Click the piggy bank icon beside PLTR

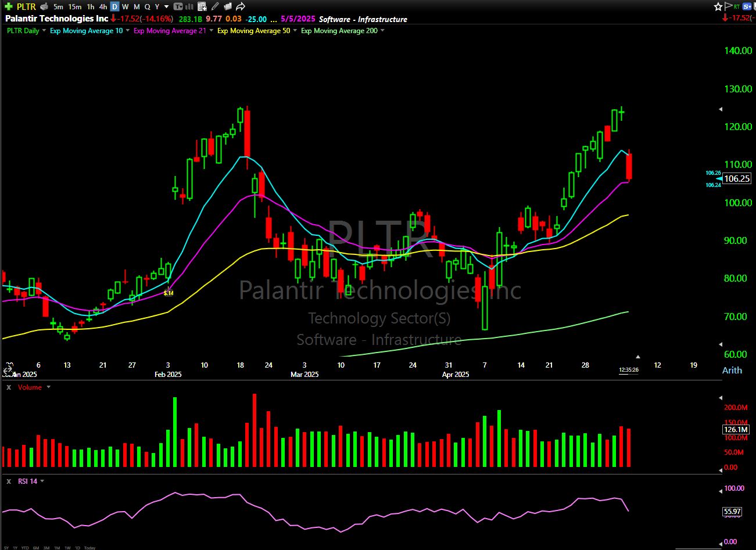click(x=44, y=6)
